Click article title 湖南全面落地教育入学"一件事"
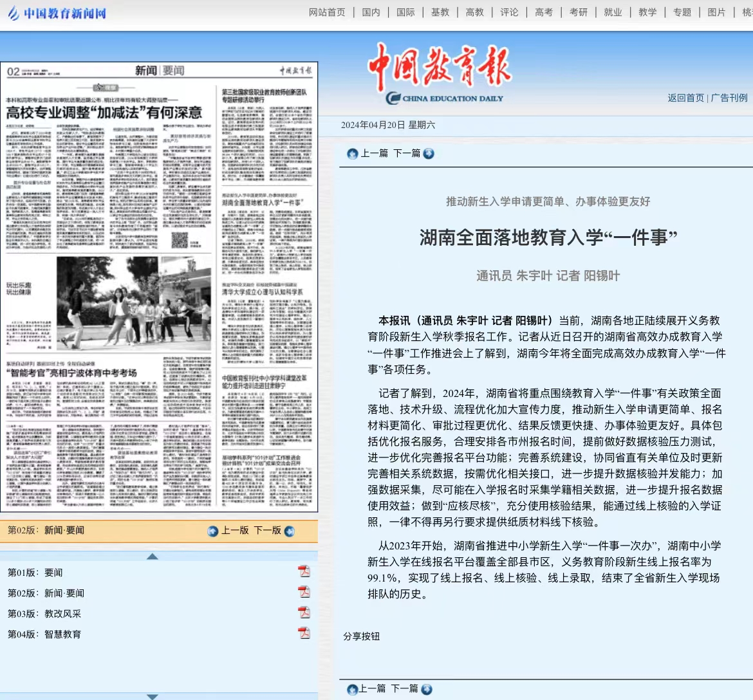 (548, 237)
